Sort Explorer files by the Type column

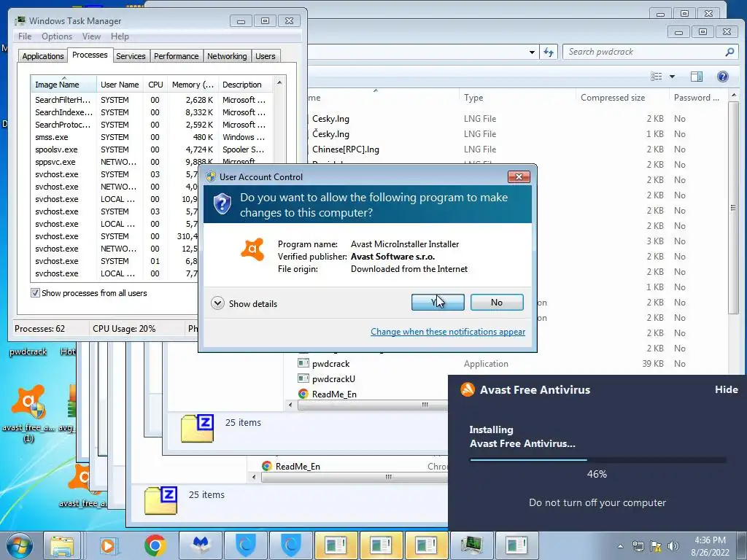tap(517, 97)
